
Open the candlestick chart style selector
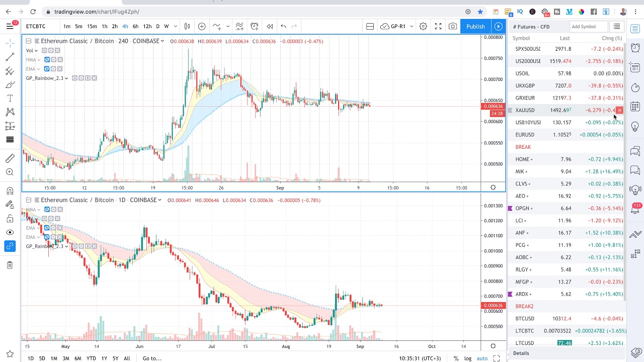(187, 26)
